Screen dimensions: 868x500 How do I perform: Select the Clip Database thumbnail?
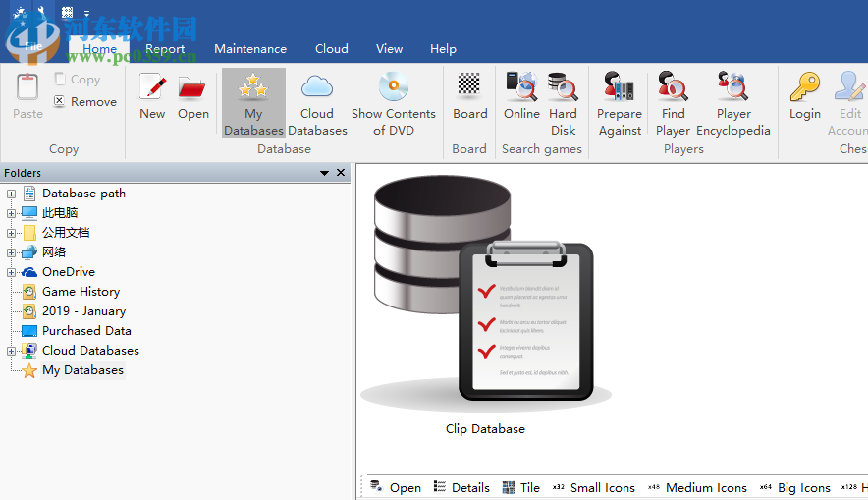point(485,295)
